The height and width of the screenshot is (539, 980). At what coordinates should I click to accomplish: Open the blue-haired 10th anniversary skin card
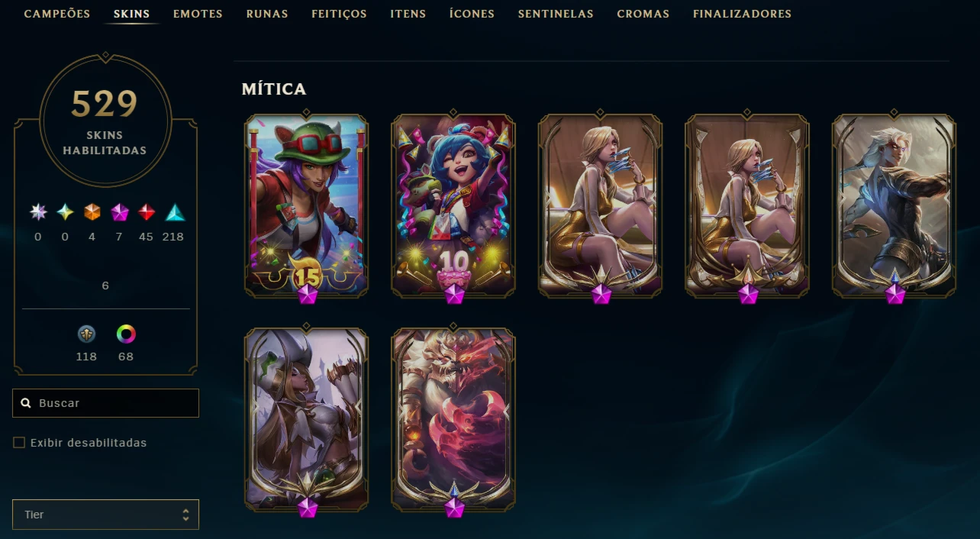453,205
